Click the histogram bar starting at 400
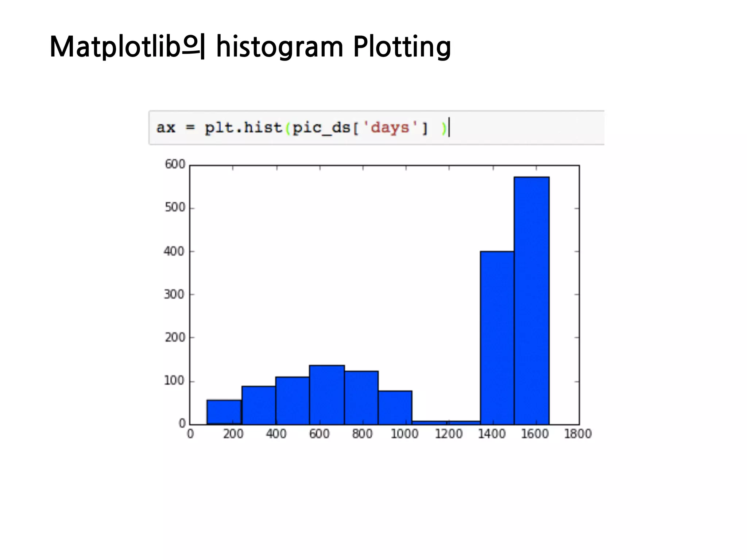The width and height of the screenshot is (747, 560). coord(292,400)
